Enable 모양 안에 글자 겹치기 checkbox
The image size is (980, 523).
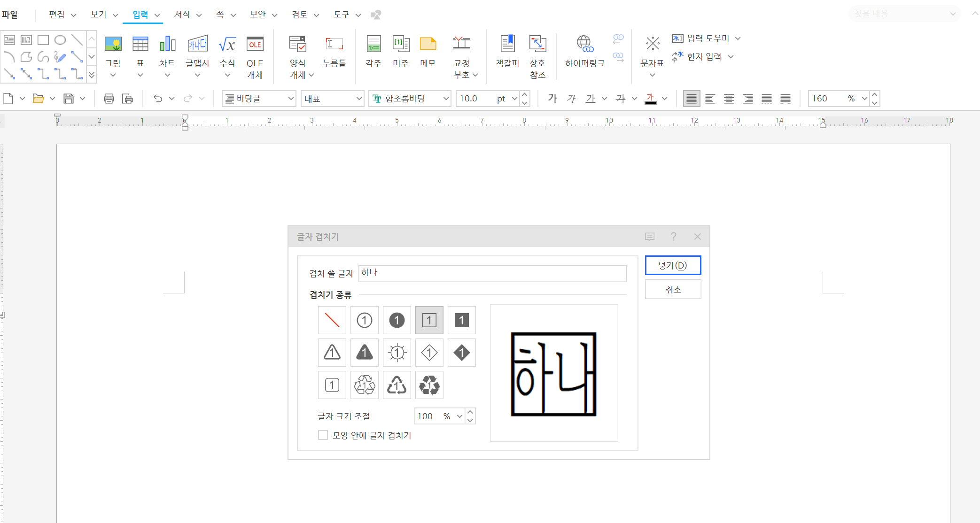[323, 435]
